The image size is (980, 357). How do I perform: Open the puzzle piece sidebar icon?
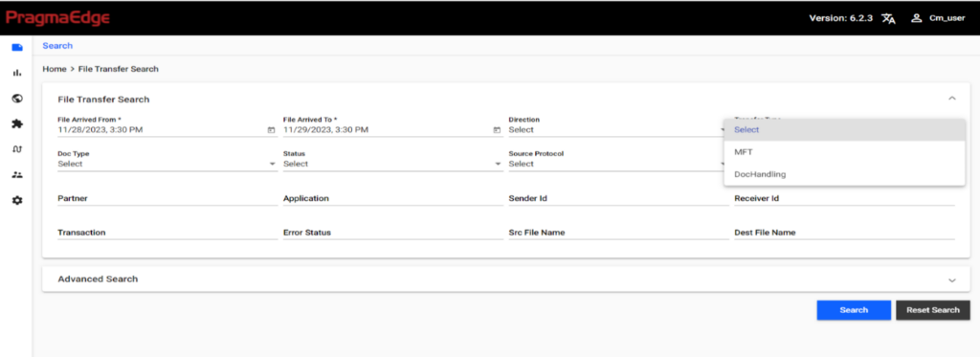17,123
